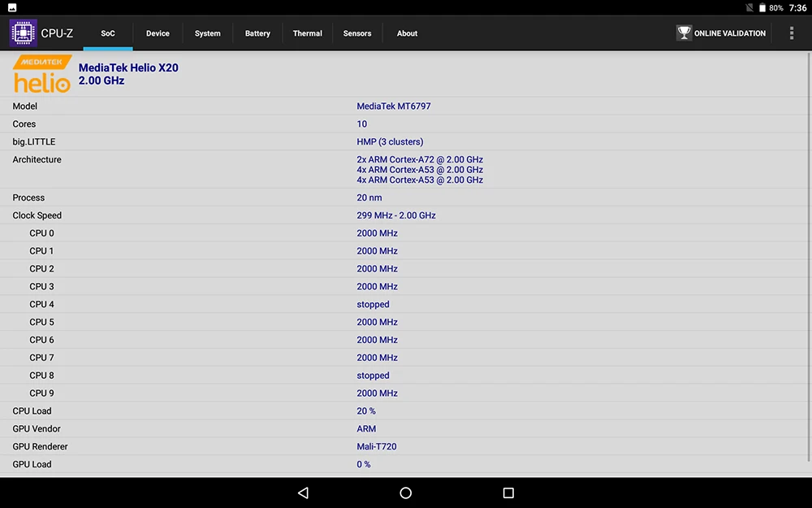
Task: Select the 20 nm process value
Action: (x=369, y=198)
